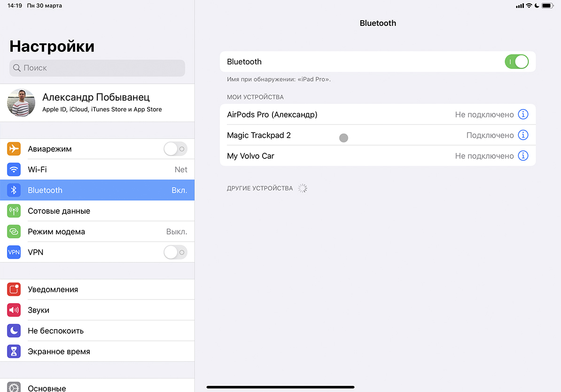The width and height of the screenshot is (561, 392).
Task: Click the Screen Time hourglass icon
Action: click(14, 352)
